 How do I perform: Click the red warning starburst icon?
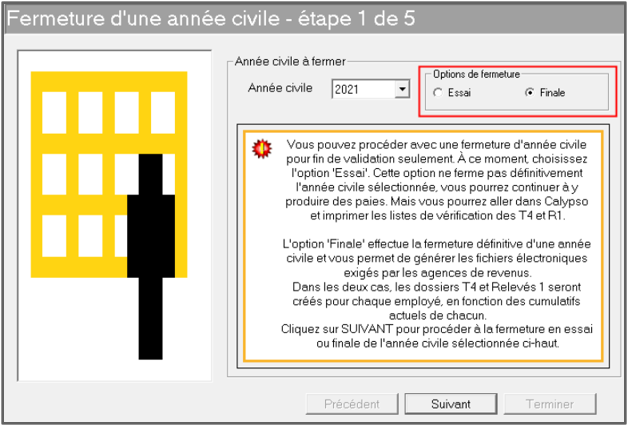[x=262, y=149]
